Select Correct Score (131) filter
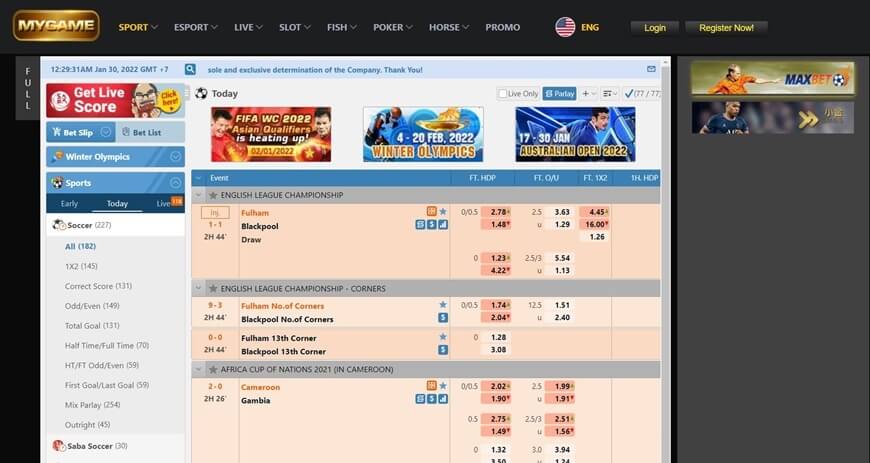The height and width of the screenshot is (463, 870). (x=98, y=286)
